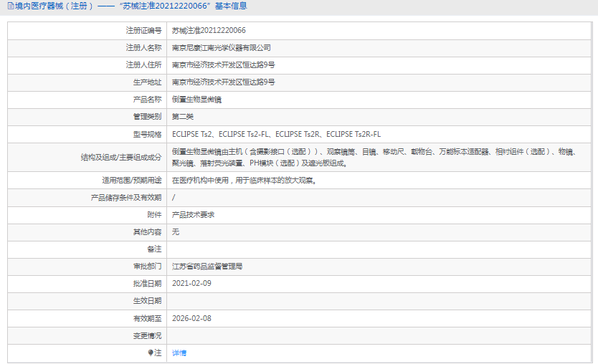
Task: Click the document icon before 境内医疗器械 title
Action: 11,6
